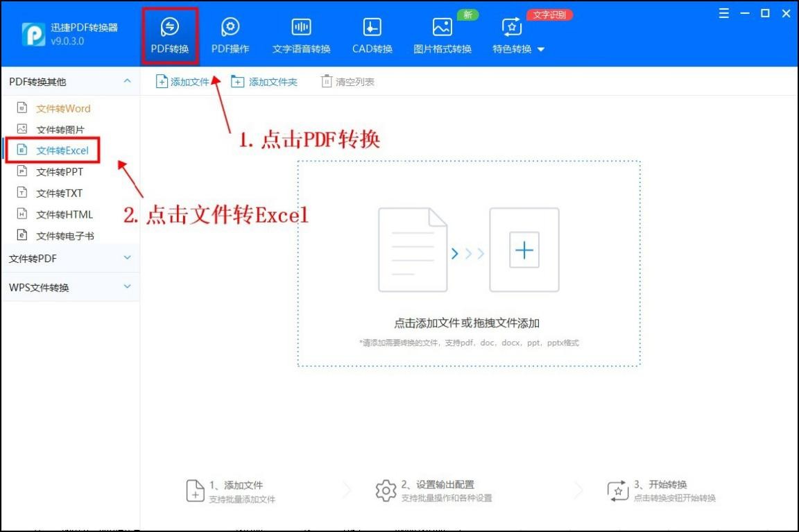Switch to PDF操作 tab

[230, 35]
